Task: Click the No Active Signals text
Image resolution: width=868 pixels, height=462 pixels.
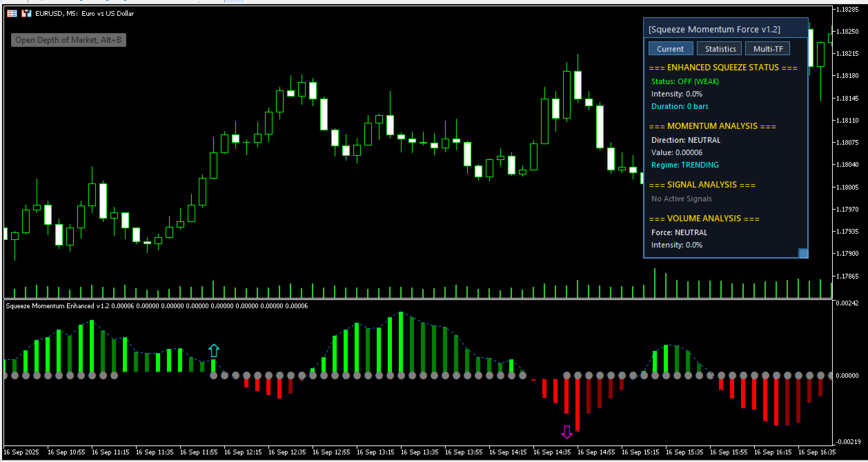Action: pyautogui.click(x=682, y=199)
